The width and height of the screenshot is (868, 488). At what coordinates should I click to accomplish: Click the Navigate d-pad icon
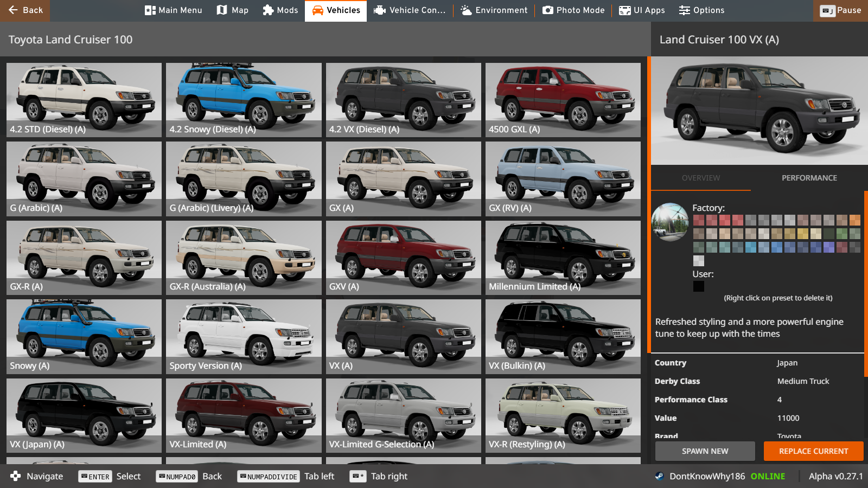(x=16, y=476)
